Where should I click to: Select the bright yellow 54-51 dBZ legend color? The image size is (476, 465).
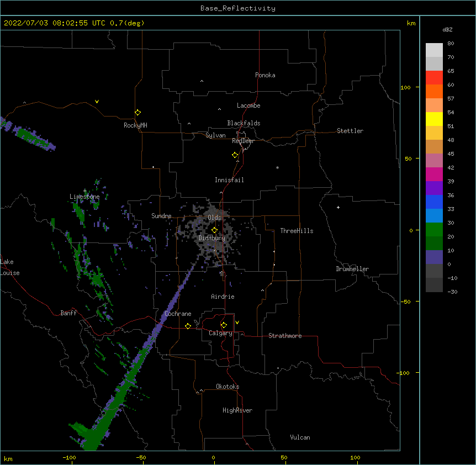434,119
